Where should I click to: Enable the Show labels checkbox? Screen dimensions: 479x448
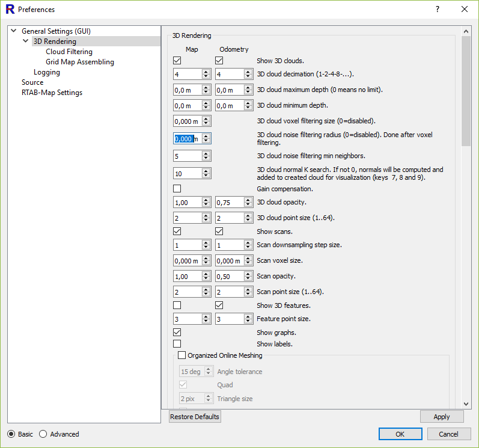tap(177, 344)
